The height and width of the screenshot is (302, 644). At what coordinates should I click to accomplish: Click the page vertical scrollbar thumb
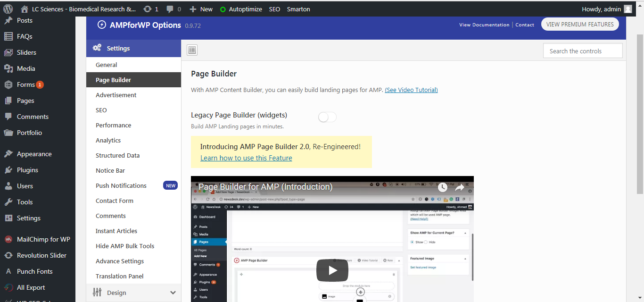640,113
